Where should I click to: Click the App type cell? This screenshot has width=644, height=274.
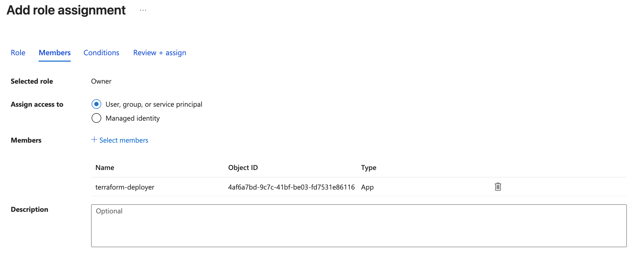coord(367,187)
